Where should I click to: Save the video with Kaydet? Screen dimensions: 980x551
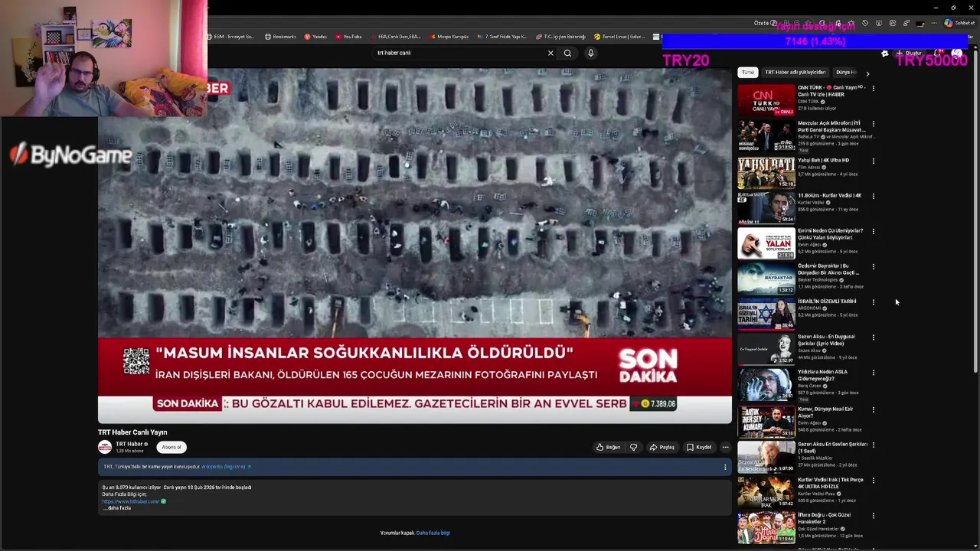[699, 447]
